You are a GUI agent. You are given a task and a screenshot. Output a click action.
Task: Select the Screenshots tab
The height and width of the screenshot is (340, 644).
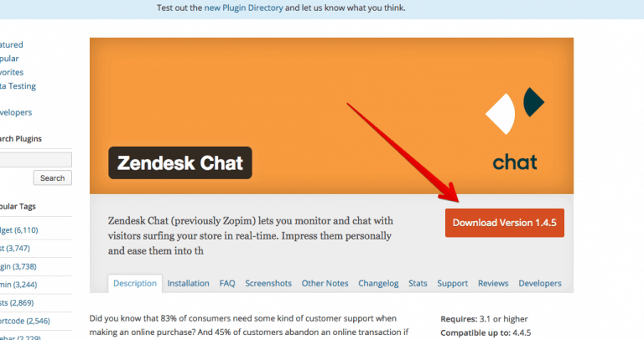tap(268, 283)
